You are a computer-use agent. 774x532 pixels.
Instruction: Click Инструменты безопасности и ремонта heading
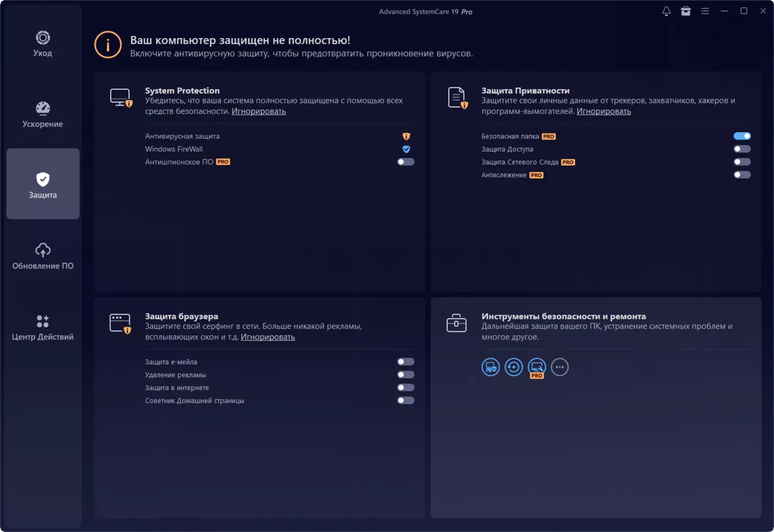point(563,316)
